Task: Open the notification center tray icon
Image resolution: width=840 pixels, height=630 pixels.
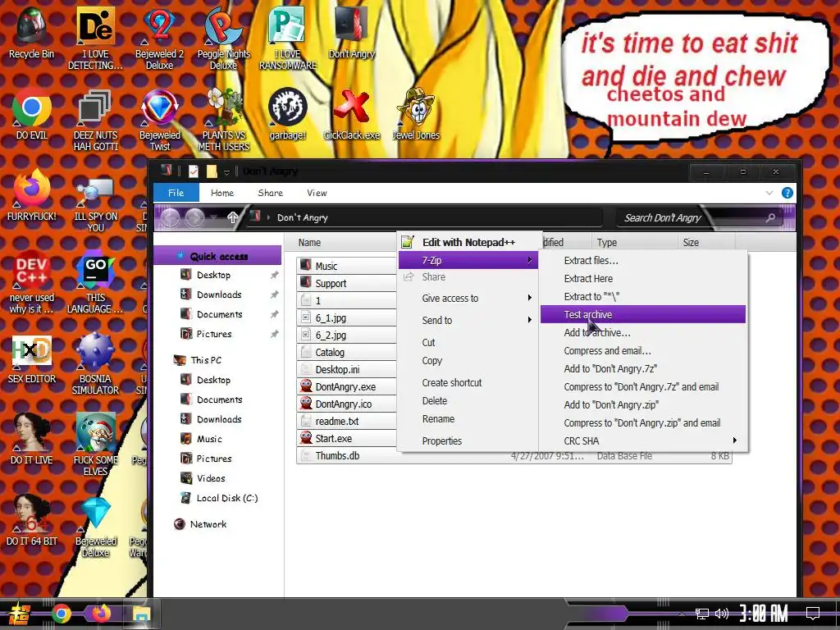Action: (813, 613)
